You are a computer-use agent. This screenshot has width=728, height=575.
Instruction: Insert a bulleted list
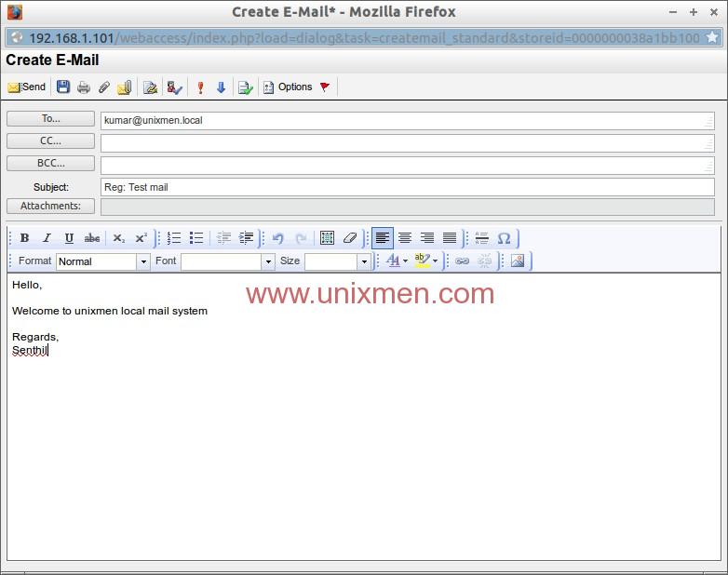click(196, 238)
